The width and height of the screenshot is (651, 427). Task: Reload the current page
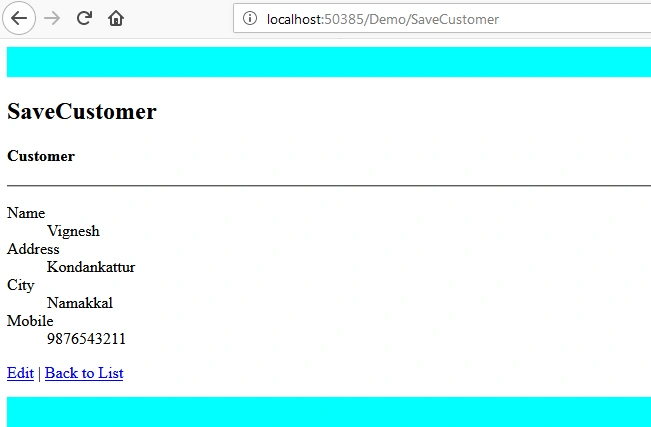click(x=84, y=18)
